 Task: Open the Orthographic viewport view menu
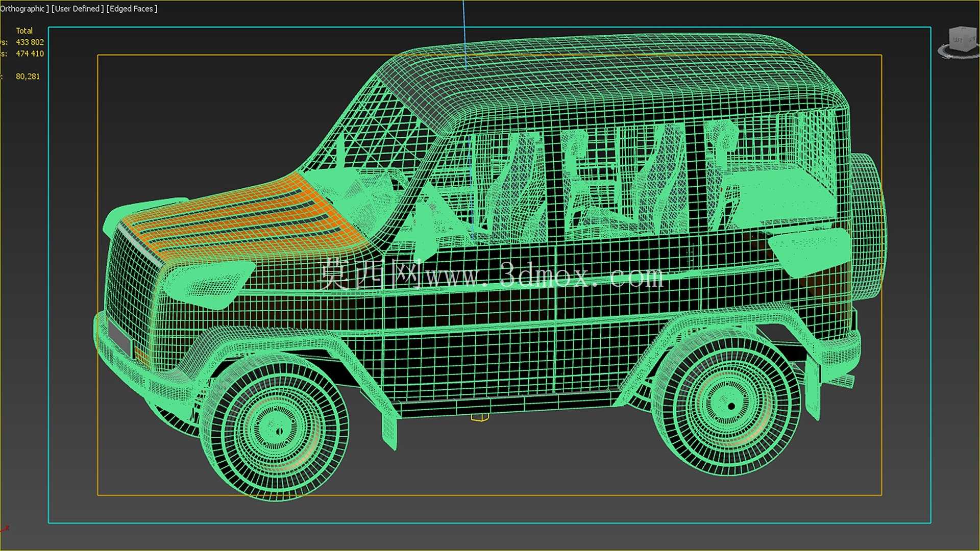point(23,9)
